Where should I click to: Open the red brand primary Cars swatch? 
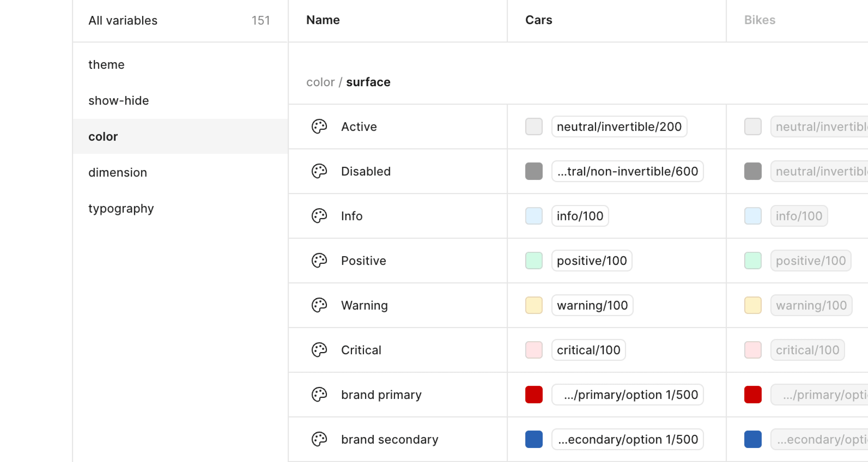(x=534, y=395)
